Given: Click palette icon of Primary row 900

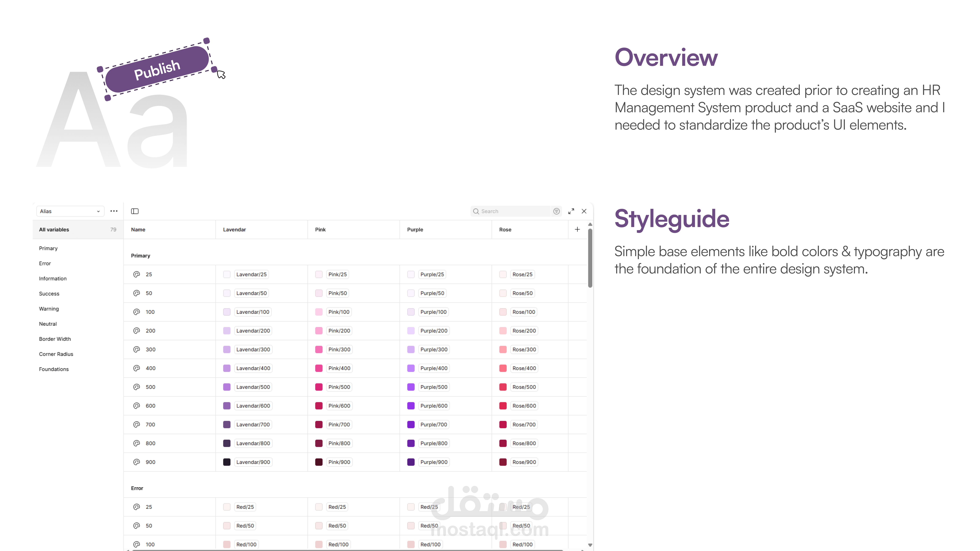Looking at the screenshot, I should (137, 462).
